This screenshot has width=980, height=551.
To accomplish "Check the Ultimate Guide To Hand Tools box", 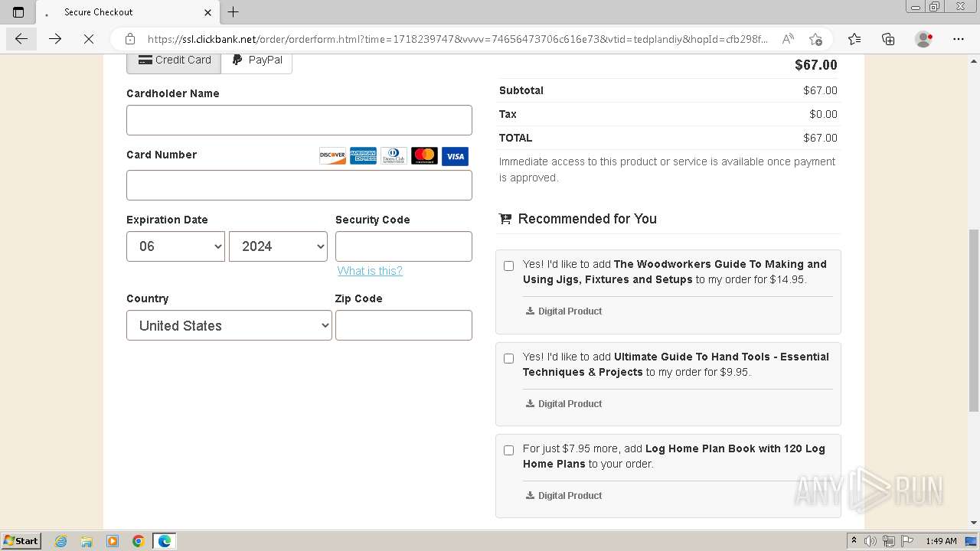I will [508, 358].
